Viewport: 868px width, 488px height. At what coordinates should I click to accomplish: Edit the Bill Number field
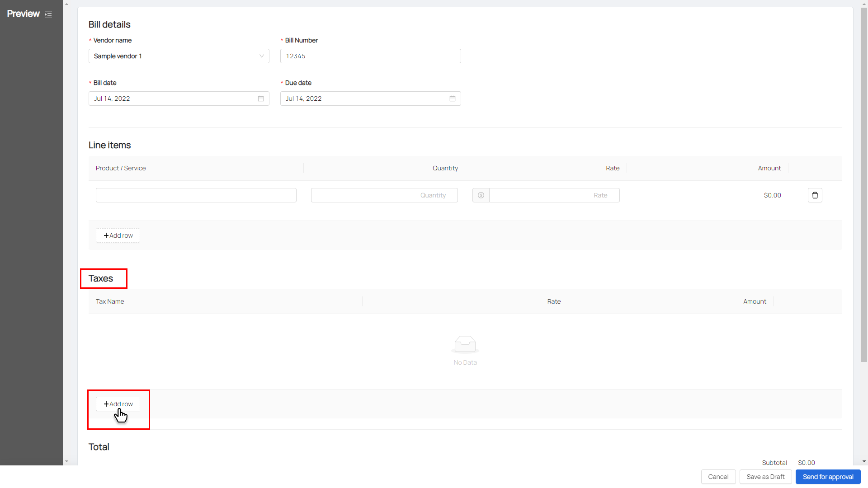[370, 56]
